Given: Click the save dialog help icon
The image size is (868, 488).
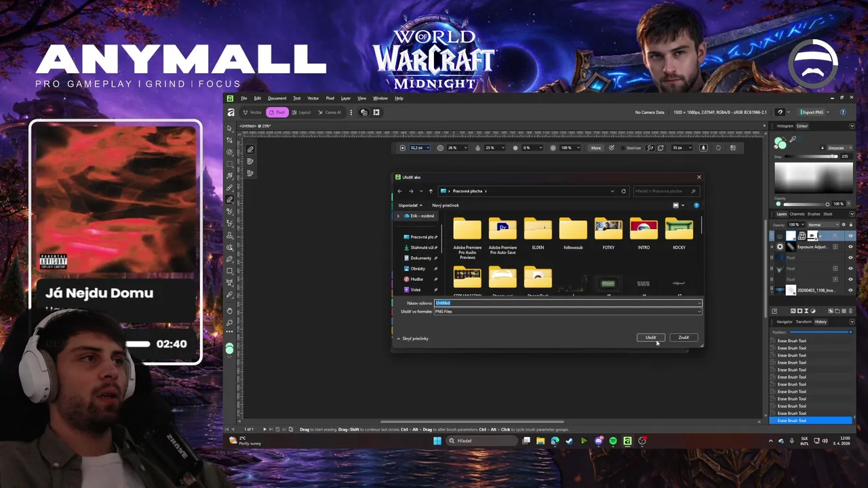Looking at the screenshot, I should point(696,205).
